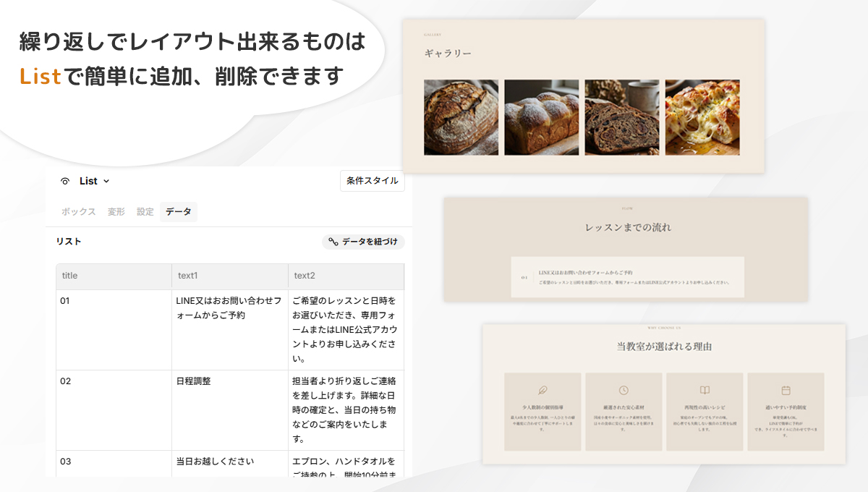Screen dimensions: 868x492
Task: Click the 少人数制の個別指導 card title
Action: [542, 408]
